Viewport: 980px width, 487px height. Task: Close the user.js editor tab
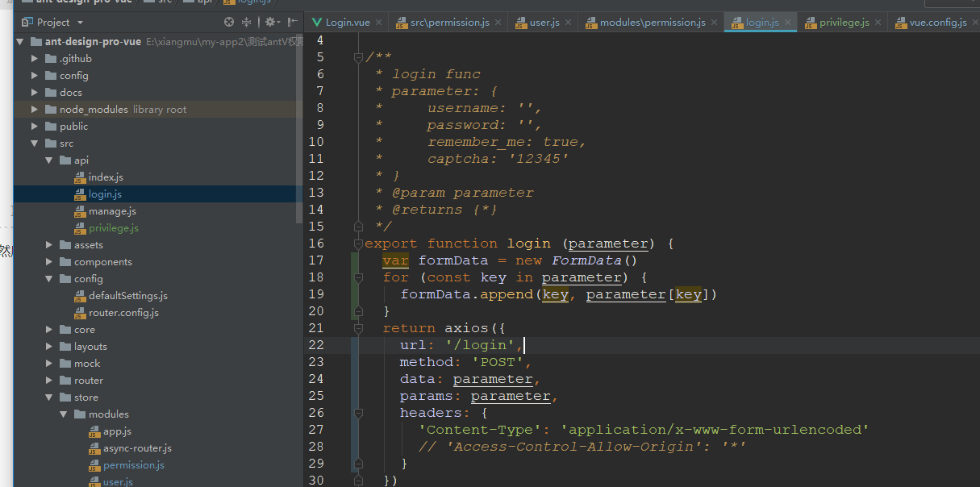pyautogui.click(x=568, y=23)
